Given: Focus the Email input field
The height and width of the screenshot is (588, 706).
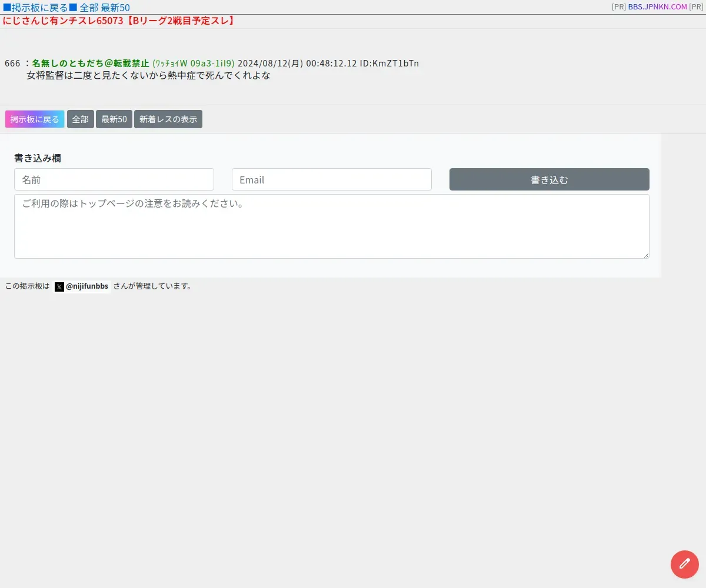Looking at the screenshot, I should click(332, 179).
